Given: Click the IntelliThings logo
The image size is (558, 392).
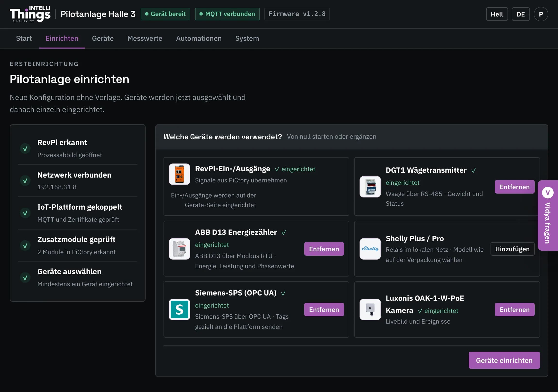Looking at the screenshot, I should pos(30,14).
